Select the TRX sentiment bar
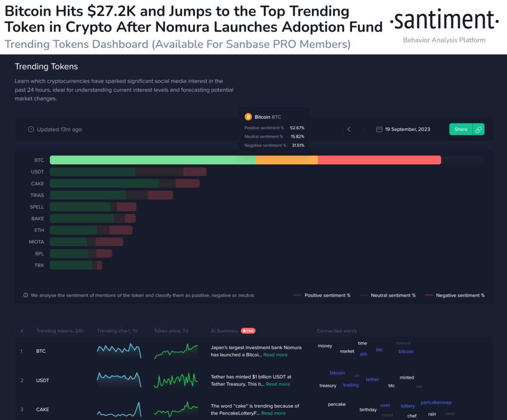Viewport: 507px width, 420px height. coord(76,265)
